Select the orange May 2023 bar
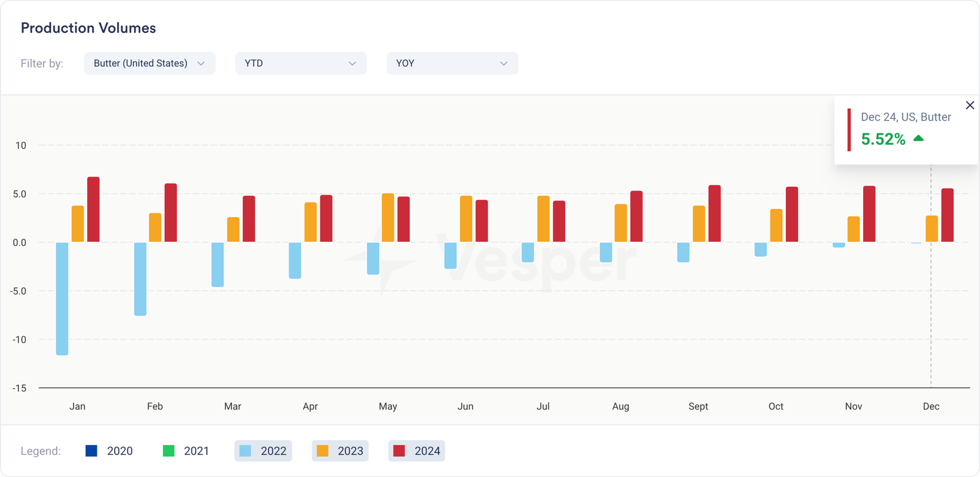The width and height of the screenshot is (980, 477). pos(388,218)
